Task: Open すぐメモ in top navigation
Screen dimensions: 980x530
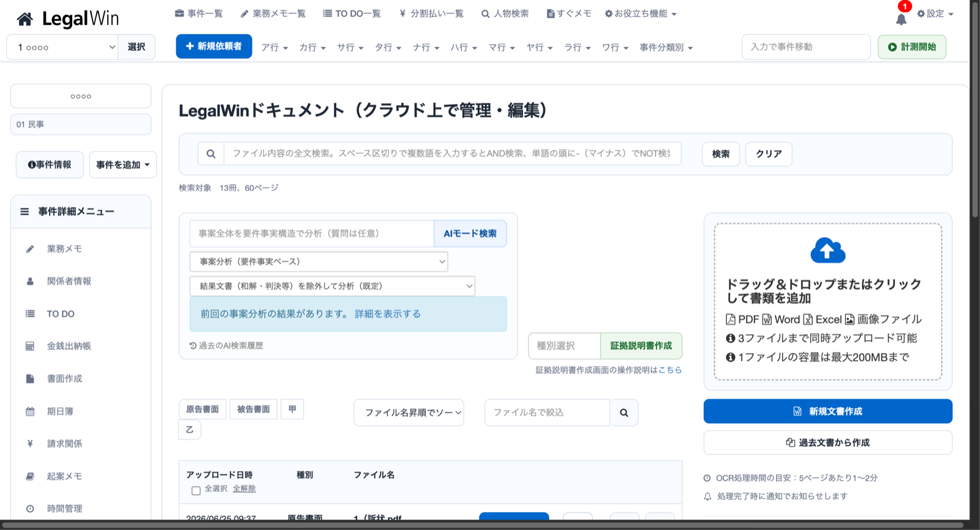Action: [x=569, y=13]
